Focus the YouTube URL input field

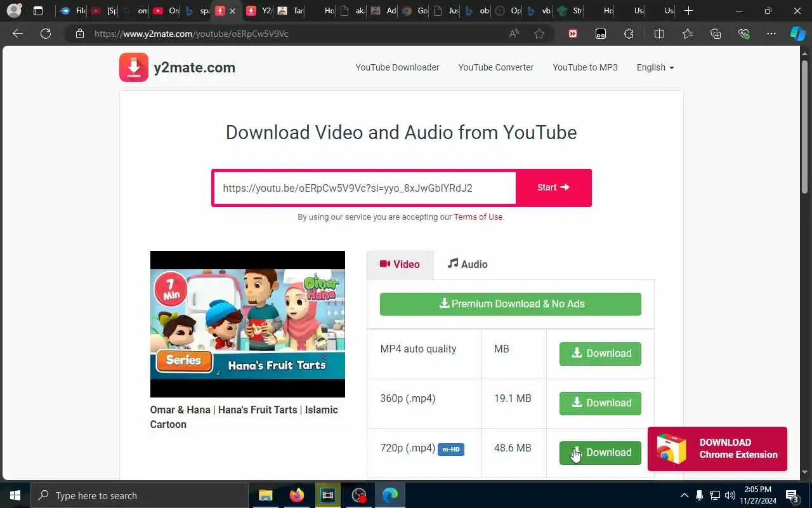point(365,188)
